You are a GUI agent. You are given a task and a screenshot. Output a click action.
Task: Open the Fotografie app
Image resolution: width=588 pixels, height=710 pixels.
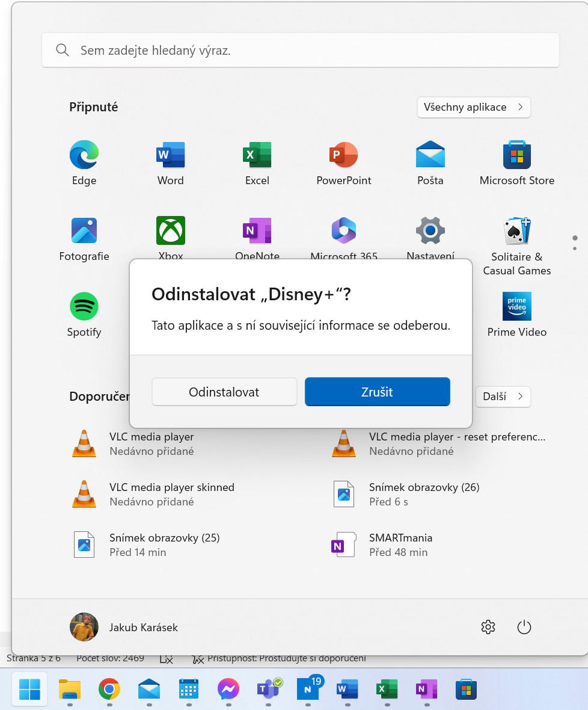(x=84, y=239)
